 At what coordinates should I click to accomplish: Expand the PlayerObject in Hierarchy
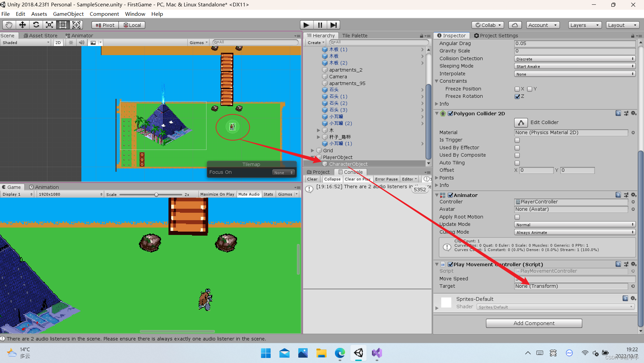coord(312,157)
